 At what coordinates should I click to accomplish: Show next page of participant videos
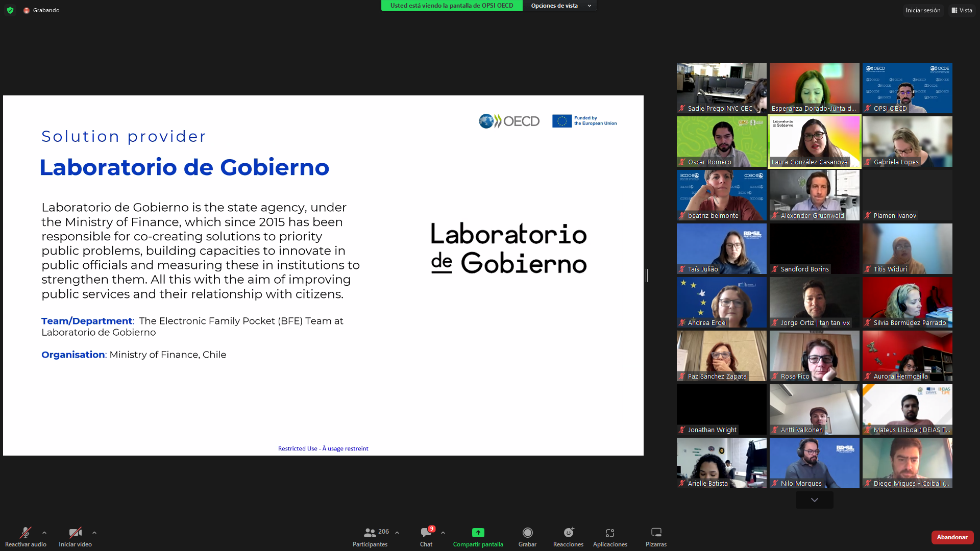pos(815,500)
